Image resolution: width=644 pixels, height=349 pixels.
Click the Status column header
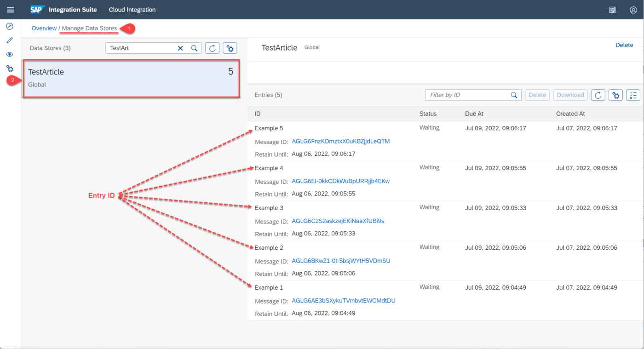point(428,114)
